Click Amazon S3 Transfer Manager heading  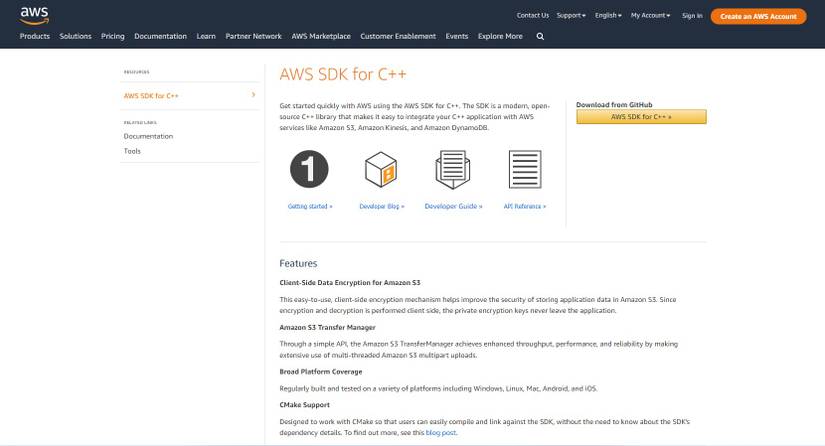[327, 327]
